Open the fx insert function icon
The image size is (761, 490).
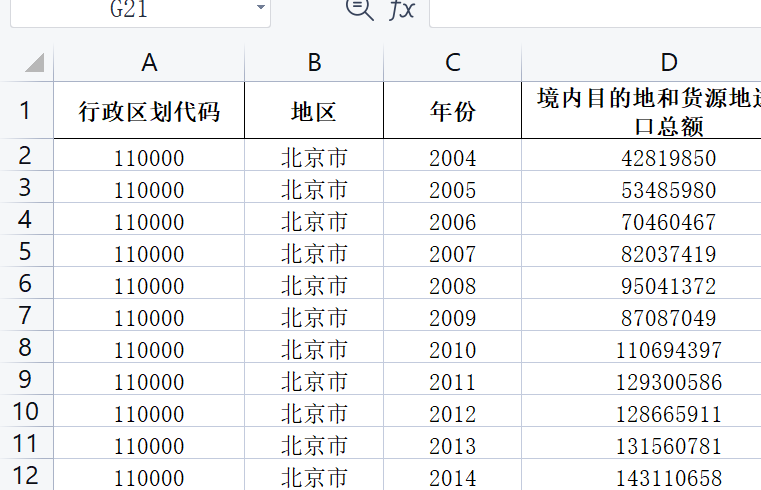click(402, 9)
